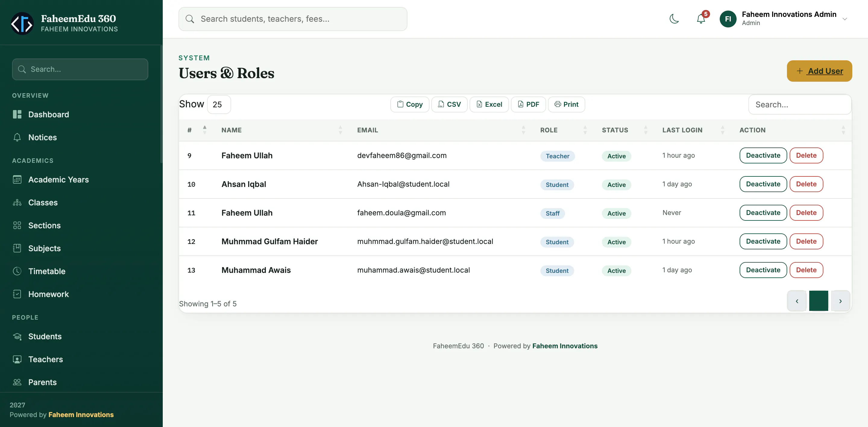
Task: Click the Students graduation cap icon
Action: [17, 336]
